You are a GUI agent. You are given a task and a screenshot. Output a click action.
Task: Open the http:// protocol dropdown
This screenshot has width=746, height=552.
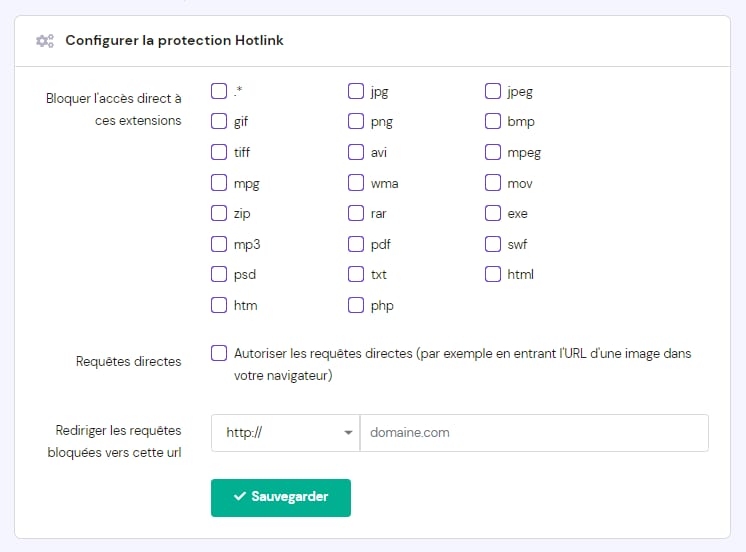pos(285,433)
